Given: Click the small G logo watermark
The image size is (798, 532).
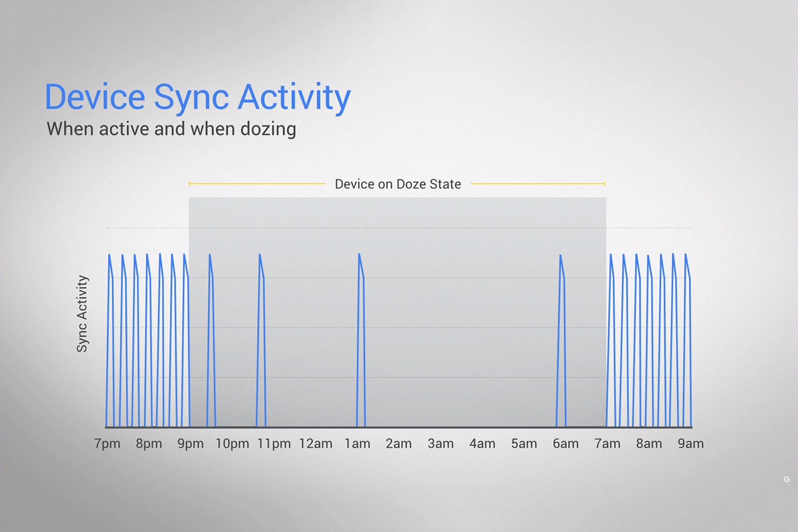Looking at the screenshot, I should point(786,479).
